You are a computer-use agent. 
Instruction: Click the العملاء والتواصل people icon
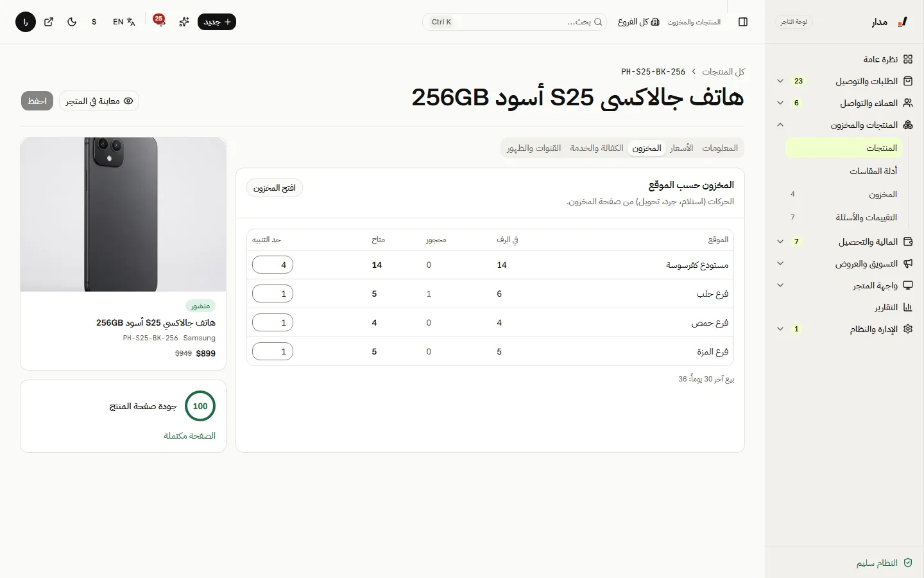908,103
